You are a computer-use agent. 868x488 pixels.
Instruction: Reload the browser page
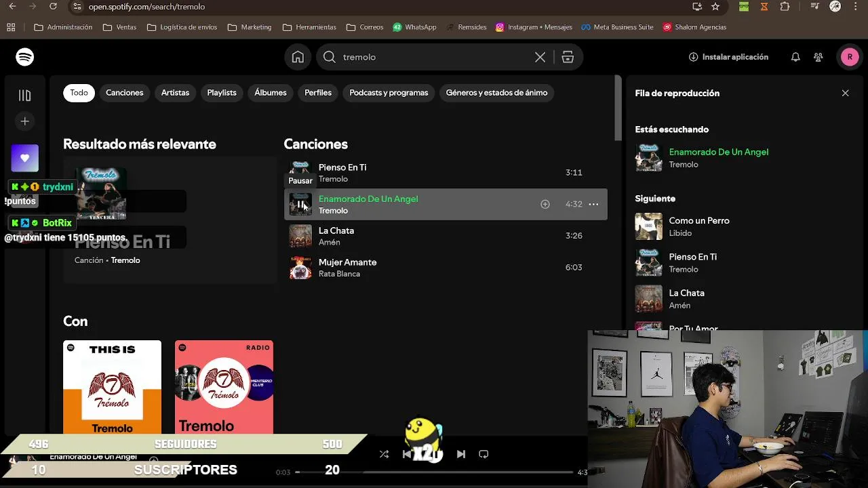pyautogui.click(x=53, y=7)
